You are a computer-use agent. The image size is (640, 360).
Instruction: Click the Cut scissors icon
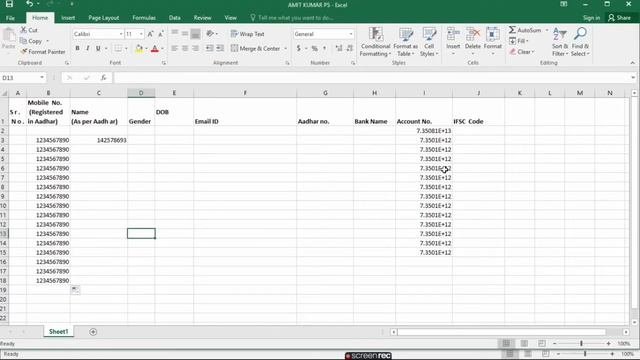pyautogui.click(x=24, y=30)
